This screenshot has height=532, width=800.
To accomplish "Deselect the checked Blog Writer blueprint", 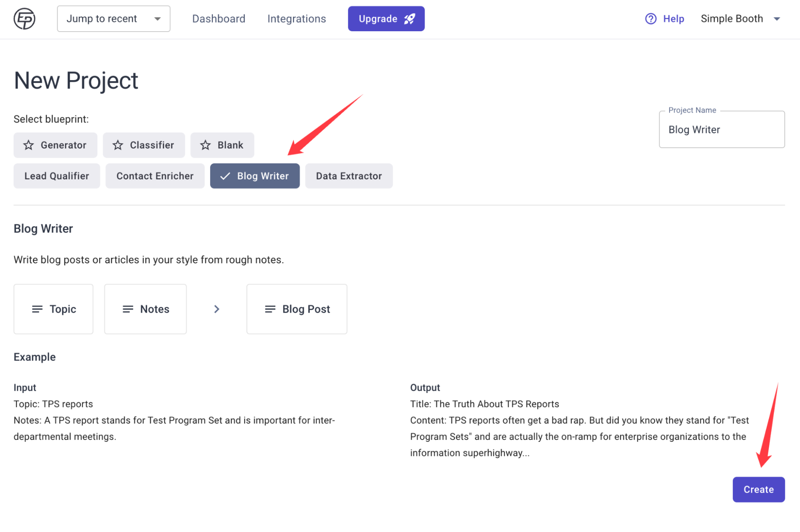I will [255, 176].
